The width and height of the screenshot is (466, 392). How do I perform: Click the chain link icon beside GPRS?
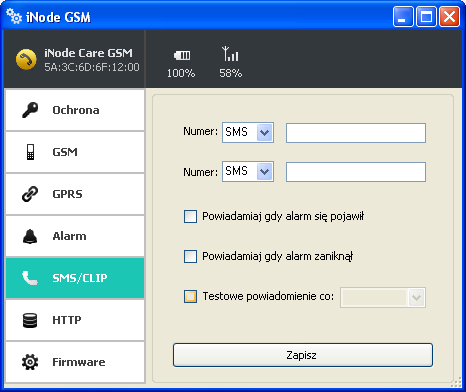pos(30,194)
